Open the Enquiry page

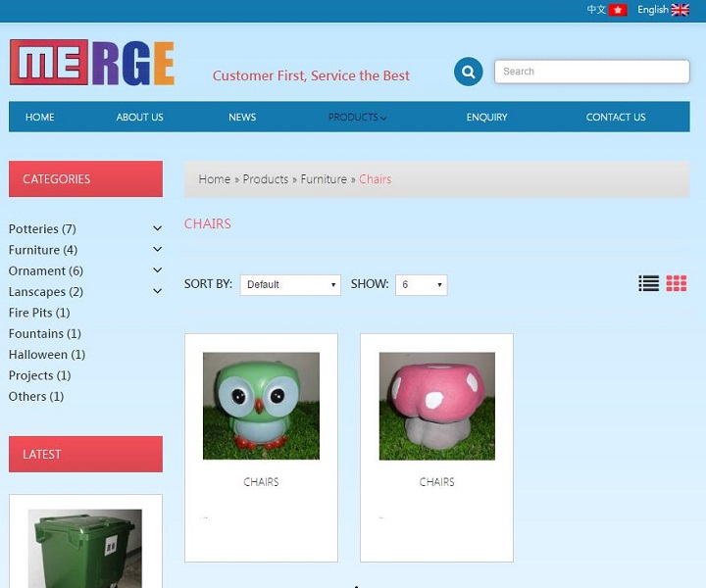tap(486, 117)
